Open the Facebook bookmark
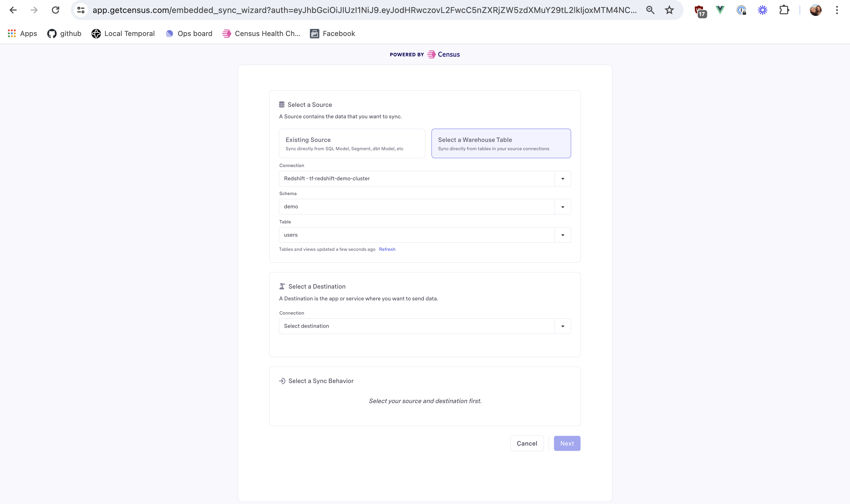Viewport: 850px width, 504px height. tap(332, 34)
